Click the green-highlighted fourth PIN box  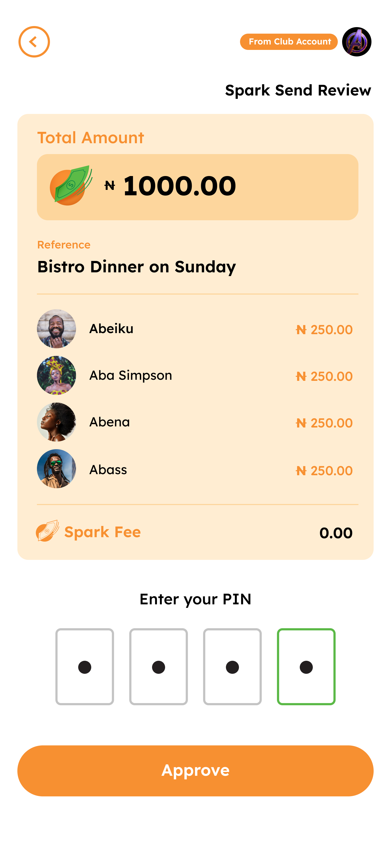[x=306, y=666]
